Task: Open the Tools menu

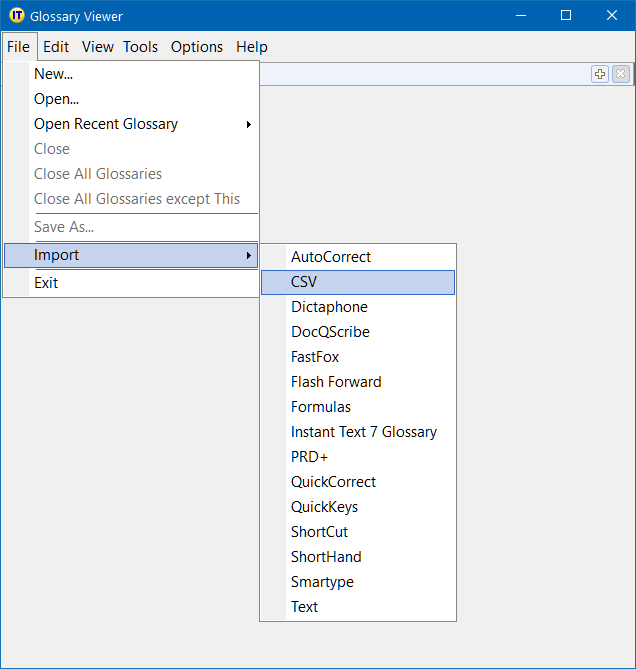Action: [140, 47]
